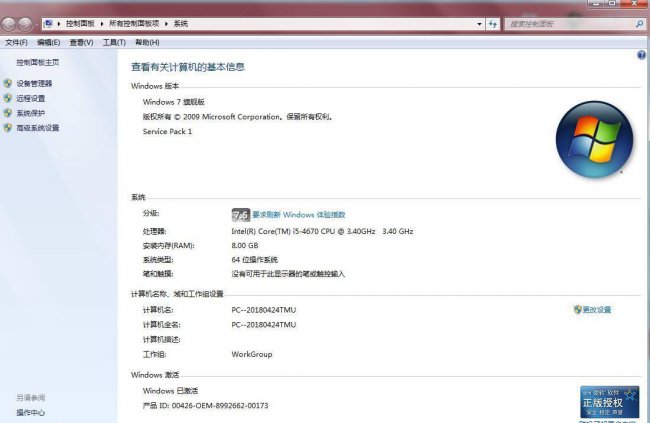650x423 pixels.
Task: Open help via blue question mark icon
Action: coord(641,55)
